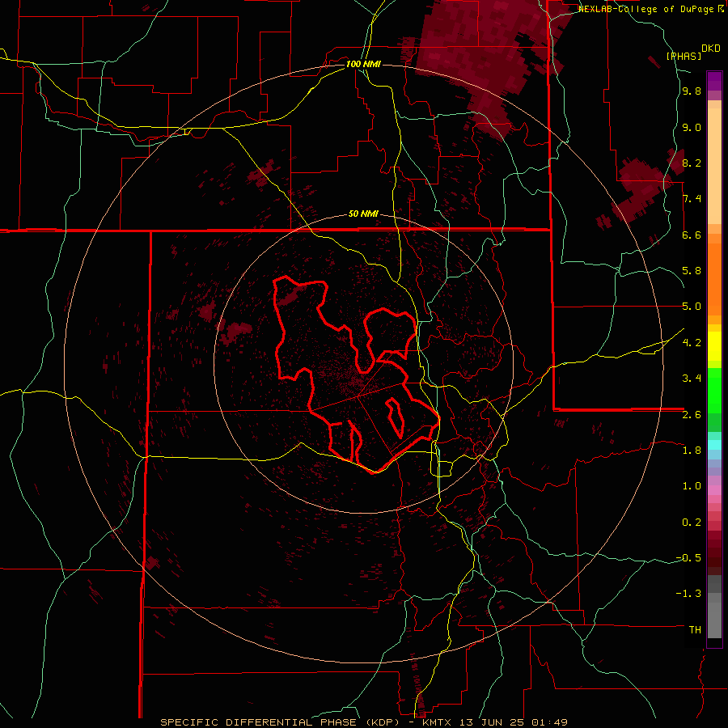
Task: Select the 1.0 legend value
Action: pyautogui.click(x=692, y=486)
